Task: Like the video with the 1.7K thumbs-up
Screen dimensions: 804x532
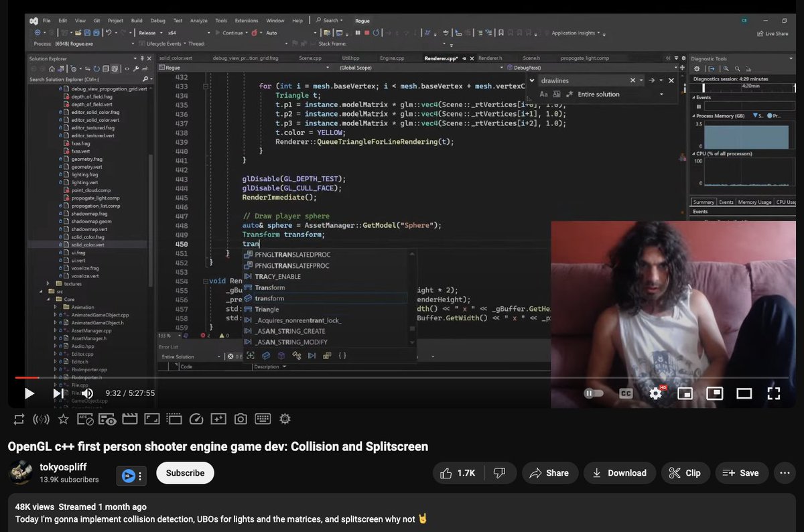Action: click(458, 473)
